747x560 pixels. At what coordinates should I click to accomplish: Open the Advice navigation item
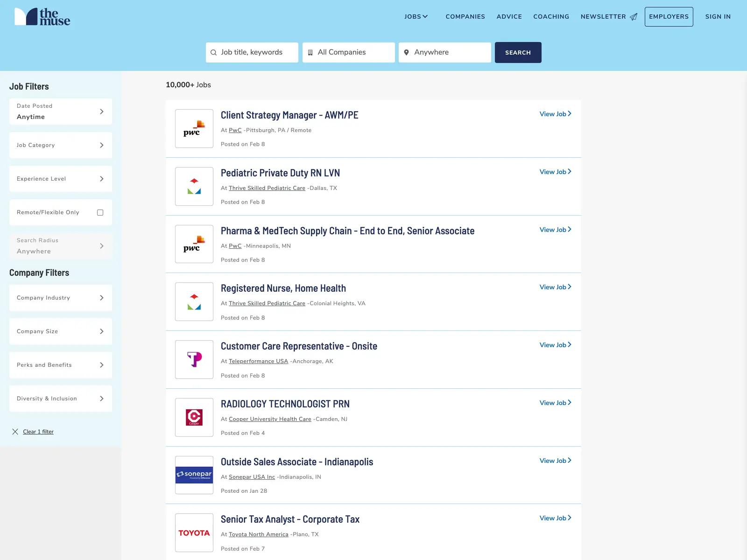click(x=509, y=17)
